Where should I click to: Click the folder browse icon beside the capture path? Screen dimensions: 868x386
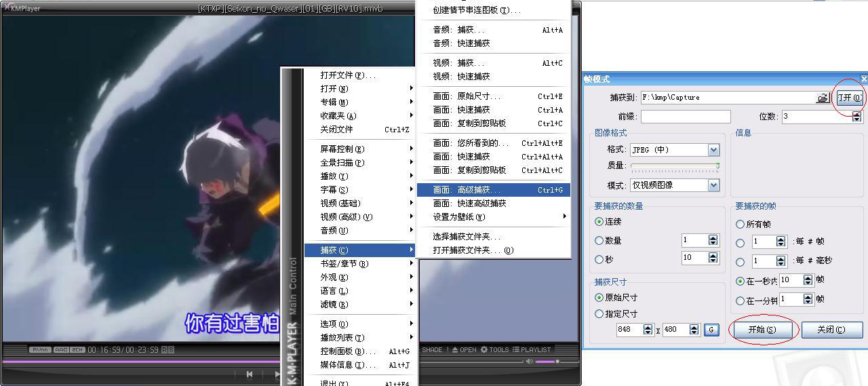click(823, 98)
